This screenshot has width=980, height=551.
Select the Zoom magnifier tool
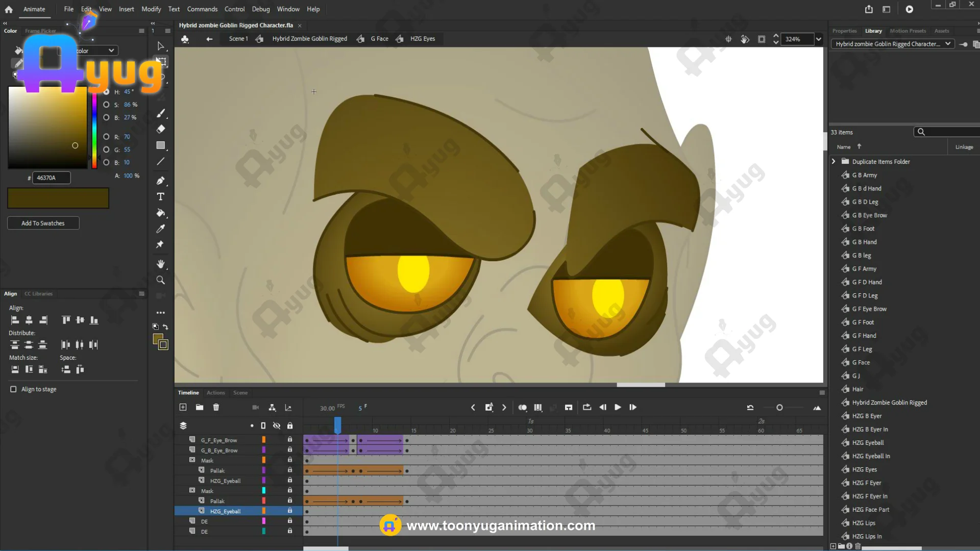(160, 280)
